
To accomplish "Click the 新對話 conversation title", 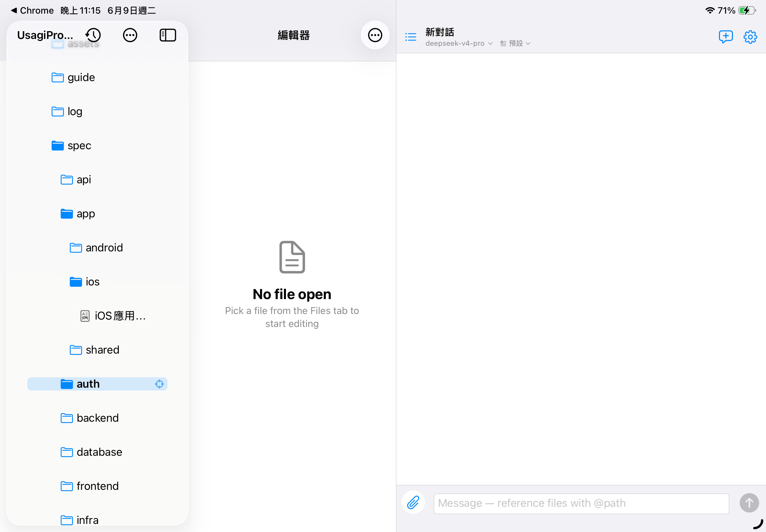I will (x=439, y=32).
